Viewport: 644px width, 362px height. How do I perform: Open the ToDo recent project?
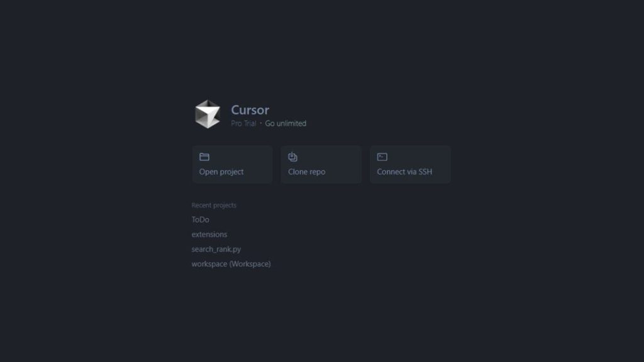[x=200, y=219]
